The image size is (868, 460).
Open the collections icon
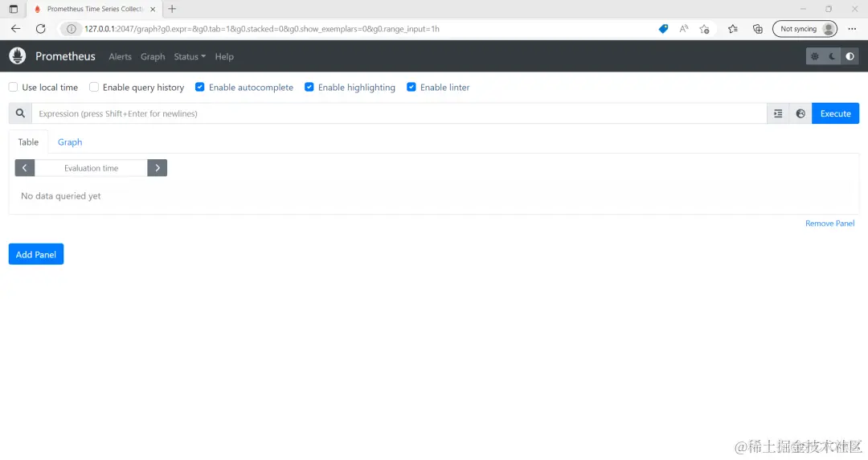[758, 29]
